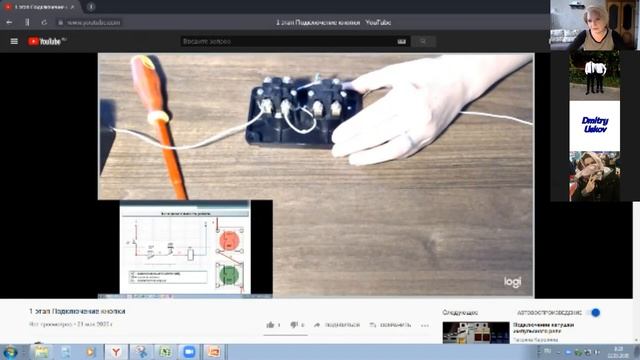Open the Windows Start menu
Image resolution: width=640 pixels, height=360 pixels.
[x=10, y=352]
